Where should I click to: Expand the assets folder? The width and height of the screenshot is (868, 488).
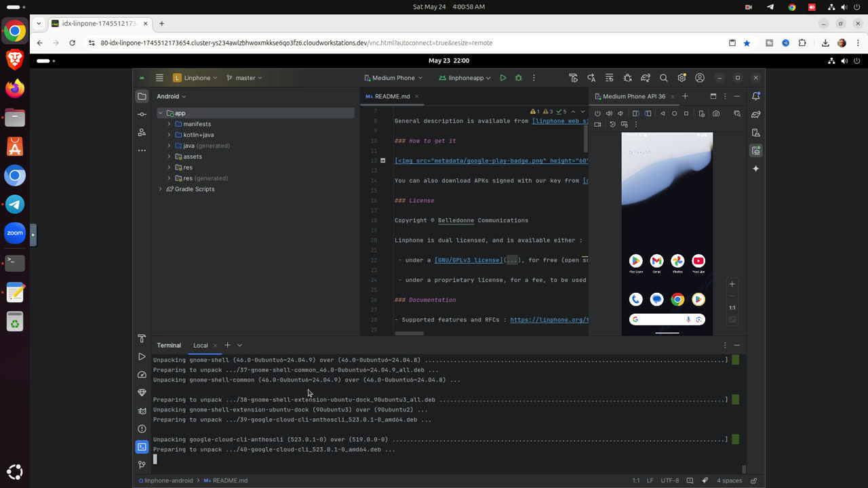[x=169, y=157]
